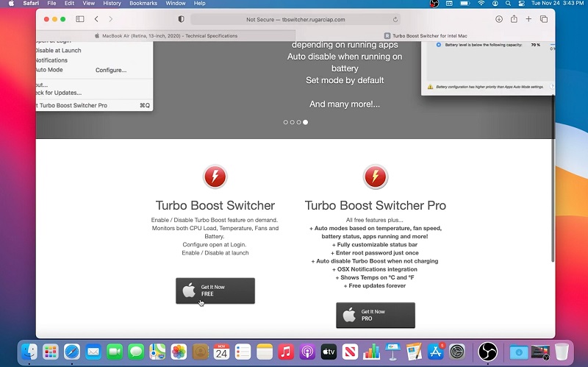Image resolution: width=588 pixels, height=367 pixels.
Task: Open the View menu
Action: click(x=88, y=4)
